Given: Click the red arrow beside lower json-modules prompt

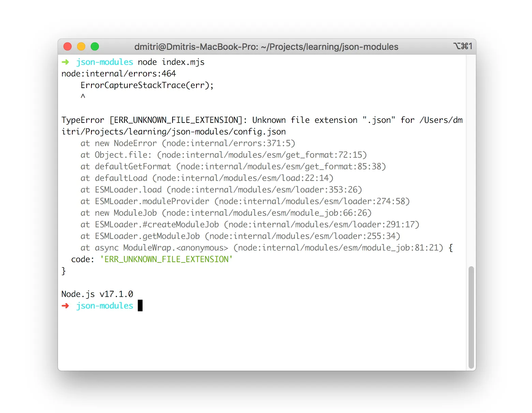Looking at the screenshot, I should click(x=65, y=306).
